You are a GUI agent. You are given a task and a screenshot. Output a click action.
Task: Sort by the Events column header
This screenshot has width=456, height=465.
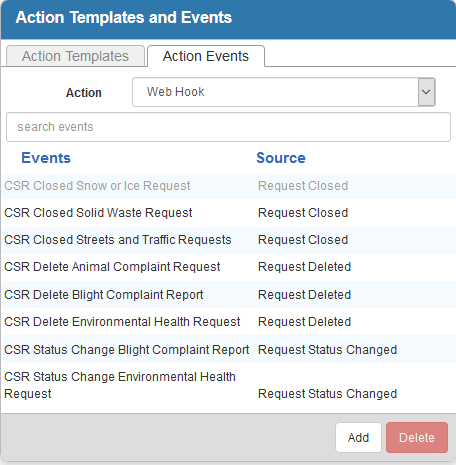pyautogui.click(x=46, y=158)
